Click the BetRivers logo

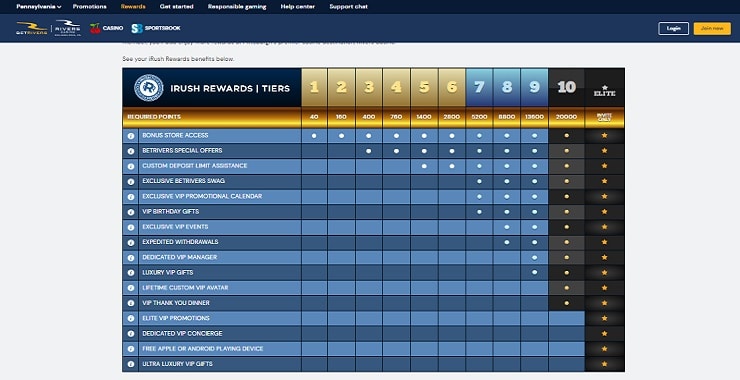[32, 28]
